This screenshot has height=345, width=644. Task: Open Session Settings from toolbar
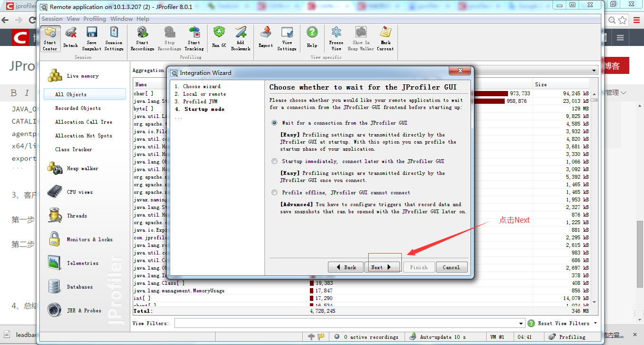(x=114, y=38)
